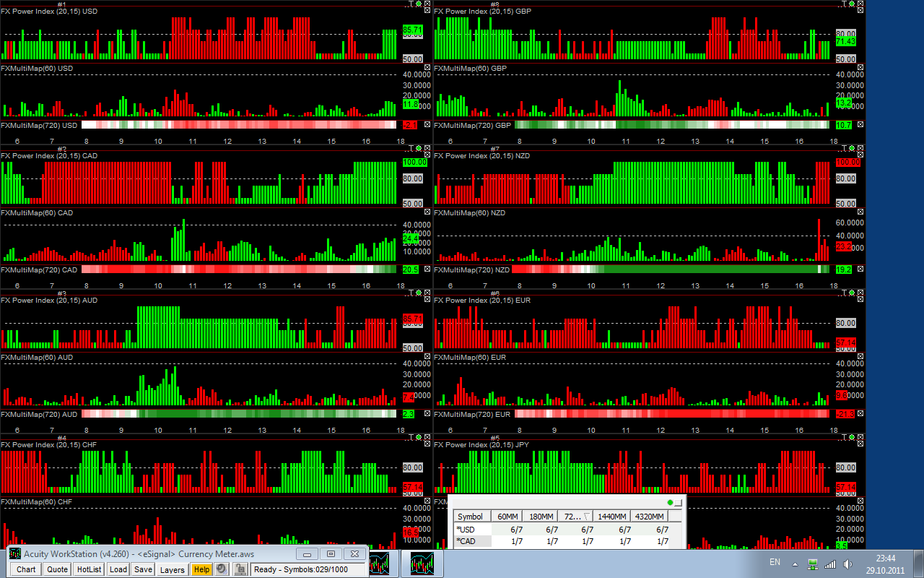924x578 pixels.
Task: Click the Chart button in the toolbar
Action: (26, 569)
